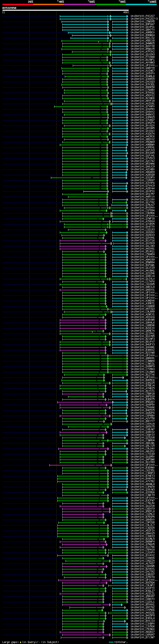Select the UniRef100_A2SCZ1 label

pos(143,594)
